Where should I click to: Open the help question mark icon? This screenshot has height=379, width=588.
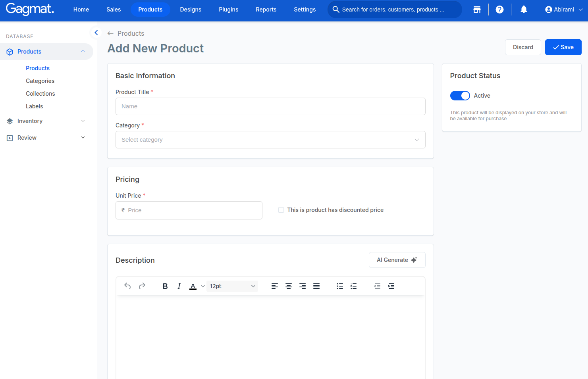pyautogui.click(x=500, y=10)
